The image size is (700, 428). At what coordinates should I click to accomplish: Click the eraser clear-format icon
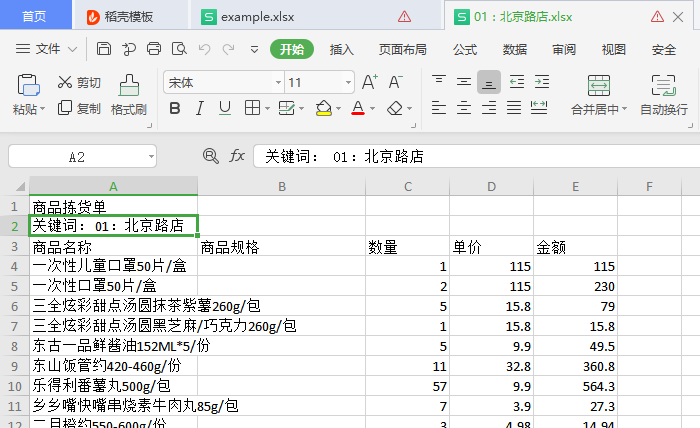(395, 108)
